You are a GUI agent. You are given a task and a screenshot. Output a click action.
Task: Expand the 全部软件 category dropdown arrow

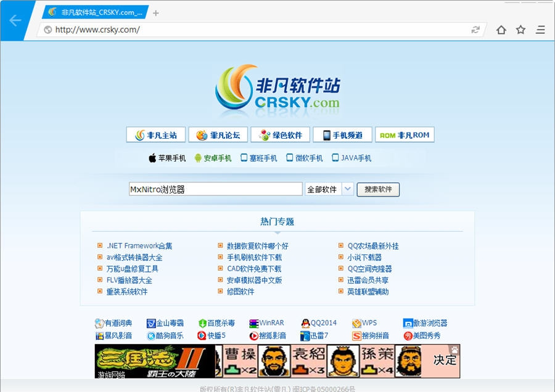348,189
